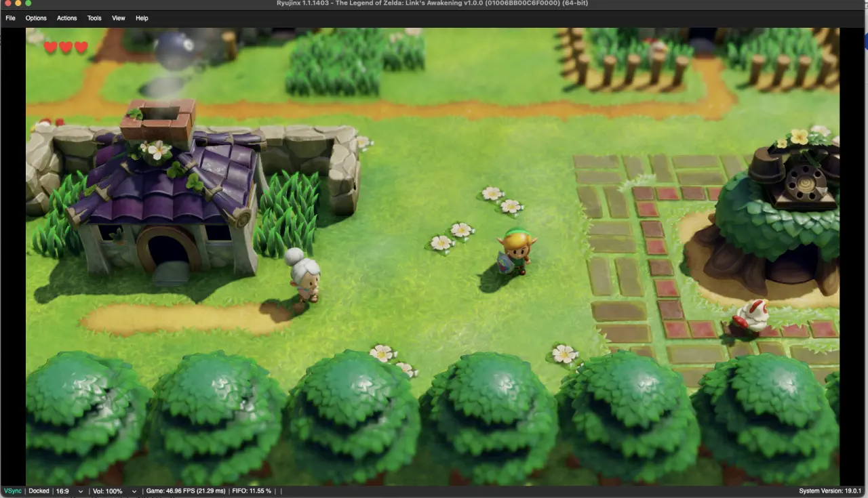This screenshot has width=868, height=498.
Task: Toggle Docked mode in the status bar
Action: (x=39, y=491)
